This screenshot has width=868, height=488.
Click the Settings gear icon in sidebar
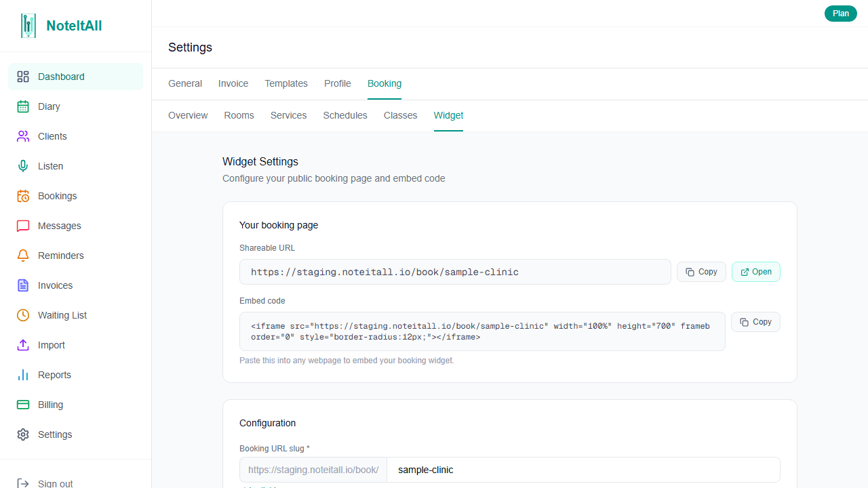tap(23, 434)
